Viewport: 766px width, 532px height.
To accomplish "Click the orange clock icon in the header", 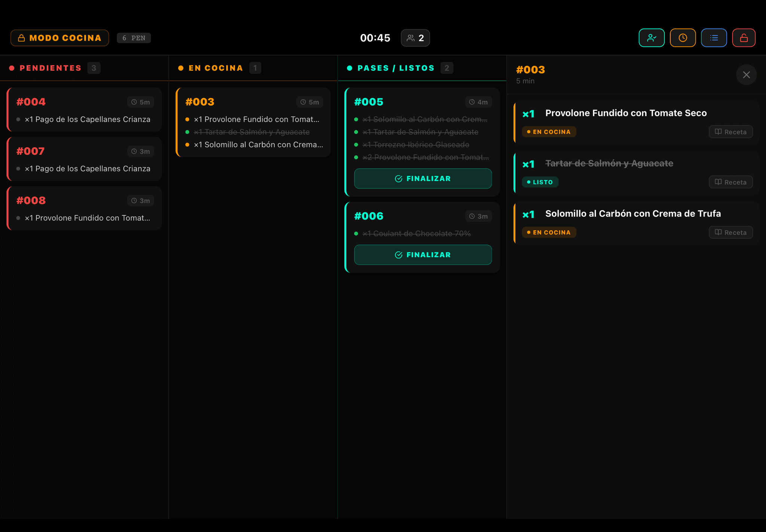I will pyautogui.click(x=683, y=38).
